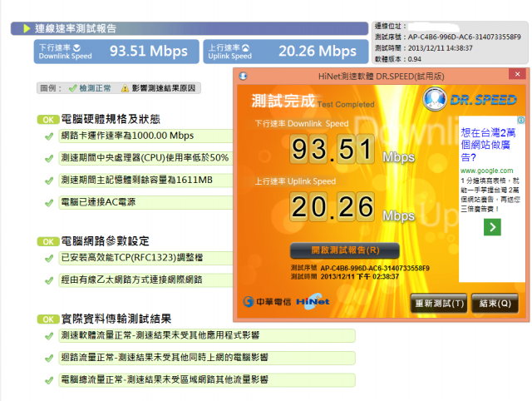
Task: Select the row 已安裝高效能TCP(RFC1323)調整檔
Action: point(146,258)
